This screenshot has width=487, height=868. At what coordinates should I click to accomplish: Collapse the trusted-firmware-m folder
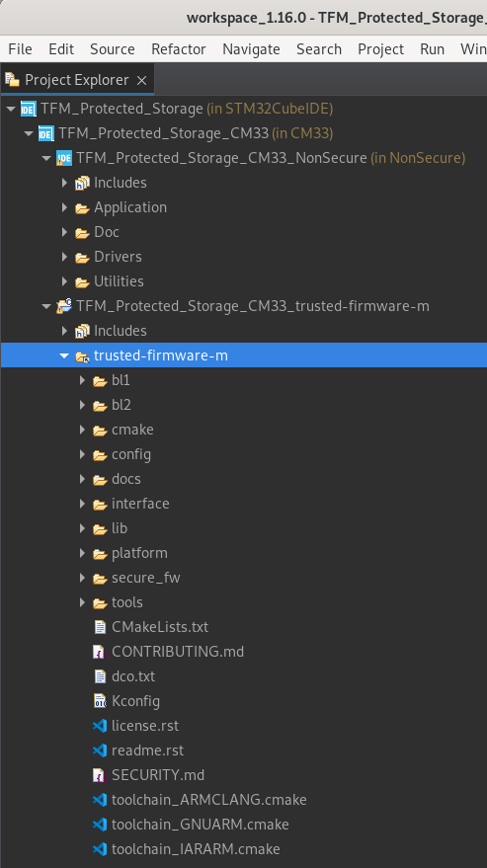[x=64, y=355]
